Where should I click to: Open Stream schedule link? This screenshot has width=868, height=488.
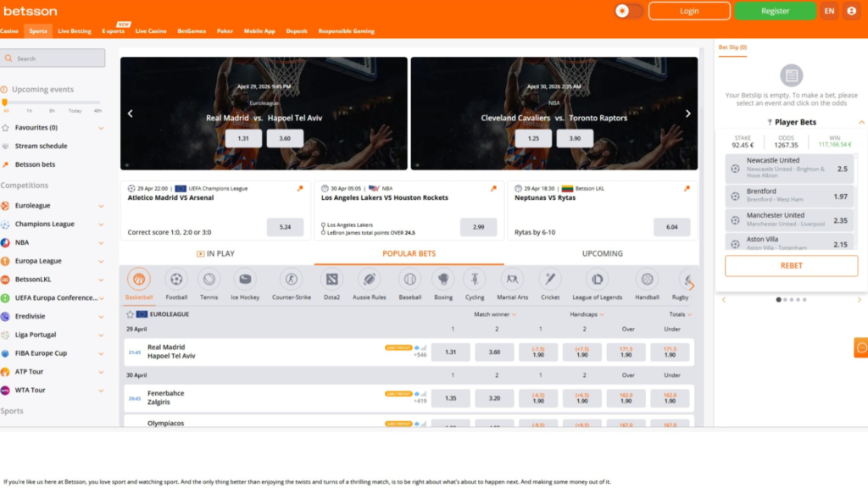(x=41, y=146)
